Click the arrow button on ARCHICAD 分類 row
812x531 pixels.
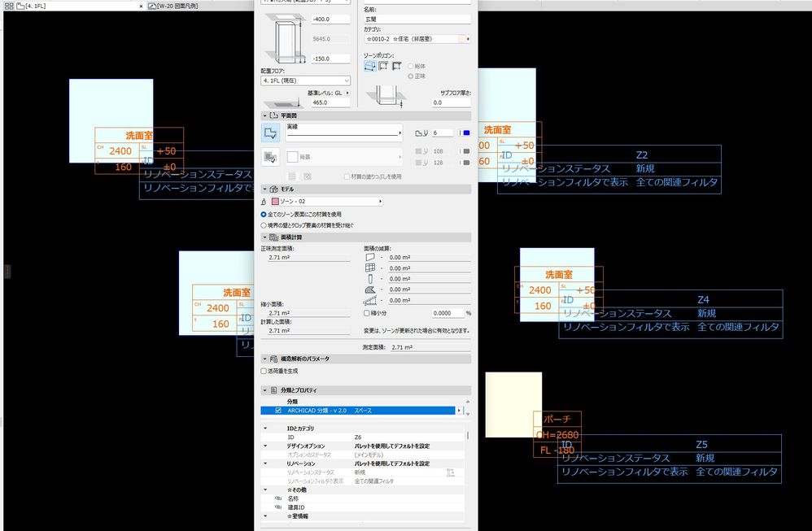pyautogui.click(x=460, y=411)
